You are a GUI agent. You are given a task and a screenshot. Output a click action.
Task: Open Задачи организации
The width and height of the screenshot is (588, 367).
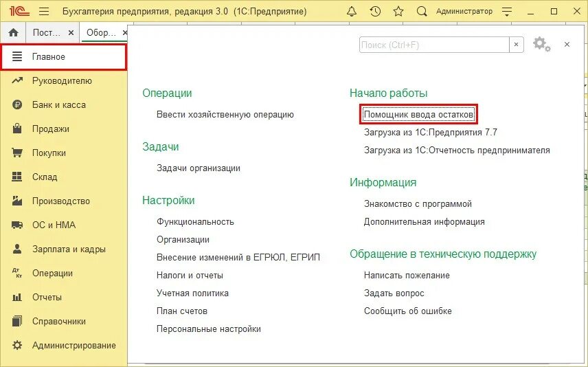coord(199,168)
